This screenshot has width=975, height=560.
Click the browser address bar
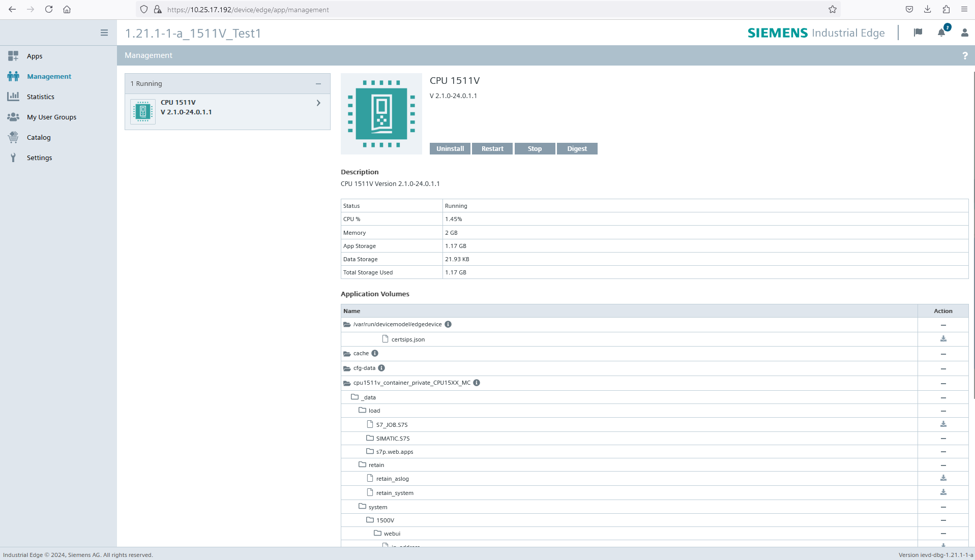[488, 10]
